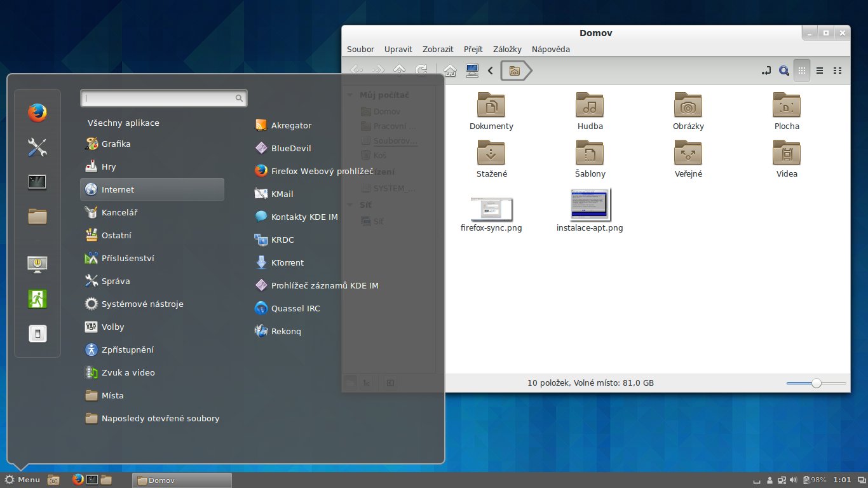Click the computer toolbar icon
This screenshot has width=868, height=488.
[x=472, y=71]
